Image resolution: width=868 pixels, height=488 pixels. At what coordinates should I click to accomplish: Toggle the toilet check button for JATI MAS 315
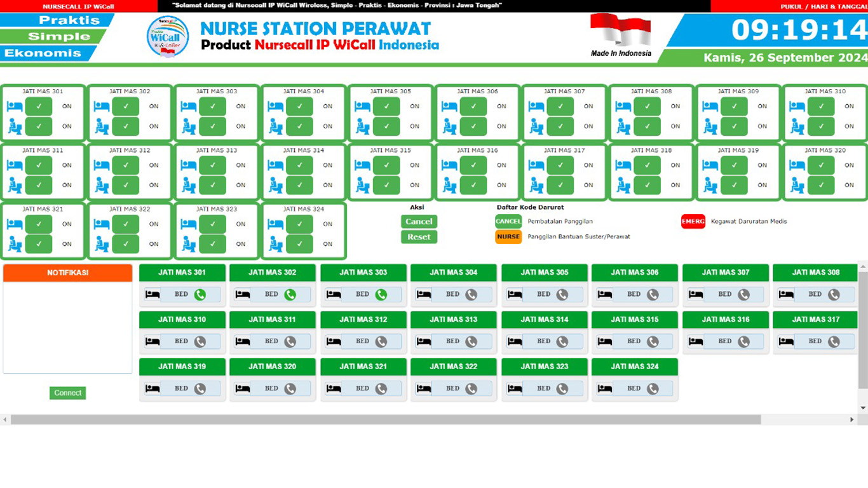[386, 185]
